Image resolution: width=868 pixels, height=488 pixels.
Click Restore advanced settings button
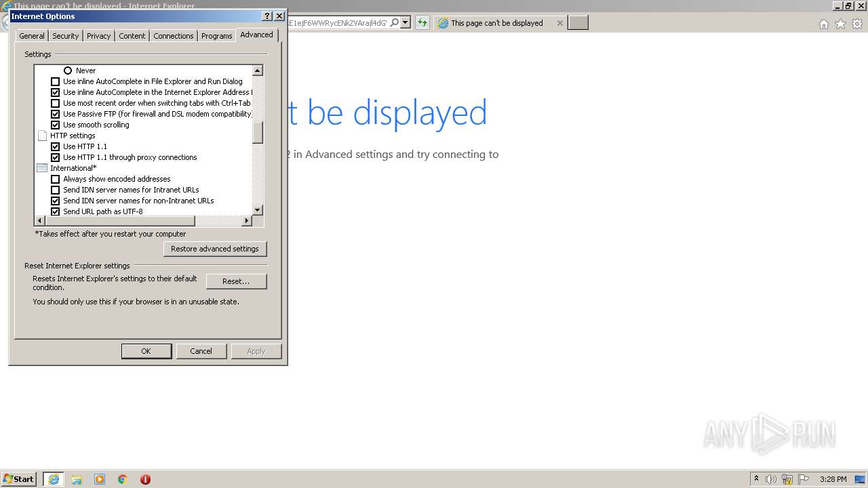(x=215, y=249)
